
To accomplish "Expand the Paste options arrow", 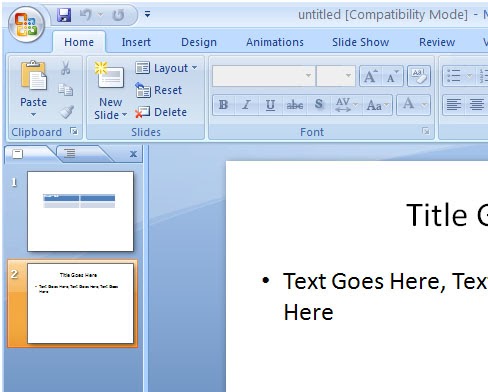I will click(x=33, y=114).
